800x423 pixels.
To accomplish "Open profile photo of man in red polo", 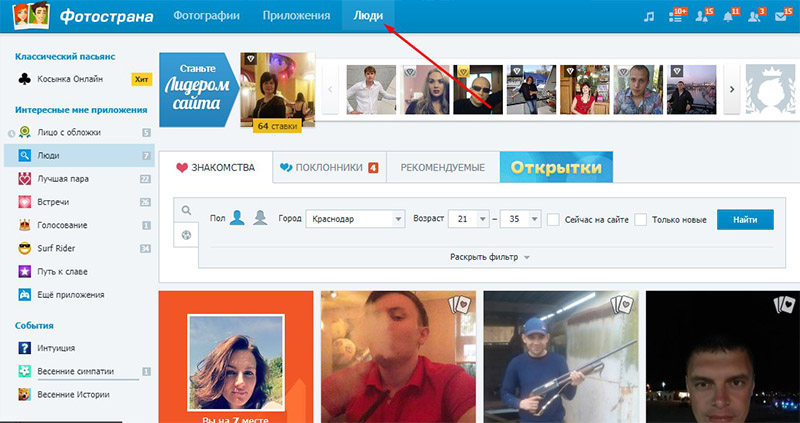I will (398, 357).
